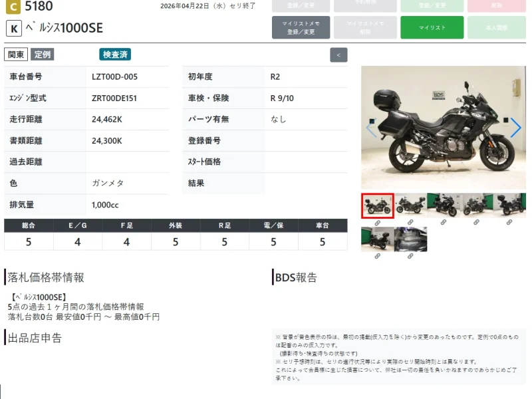Click lot number '5180' in the header
Image resolution: width=532 pixels, height=399 pixels.
[39, 6]
